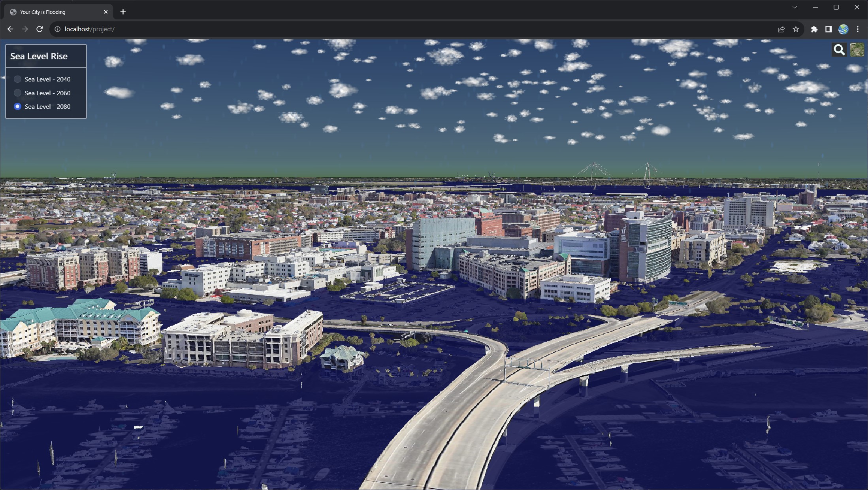Select Sea Level - 2040 radio option
Screen dimensions: 868x490
[17, 79]
